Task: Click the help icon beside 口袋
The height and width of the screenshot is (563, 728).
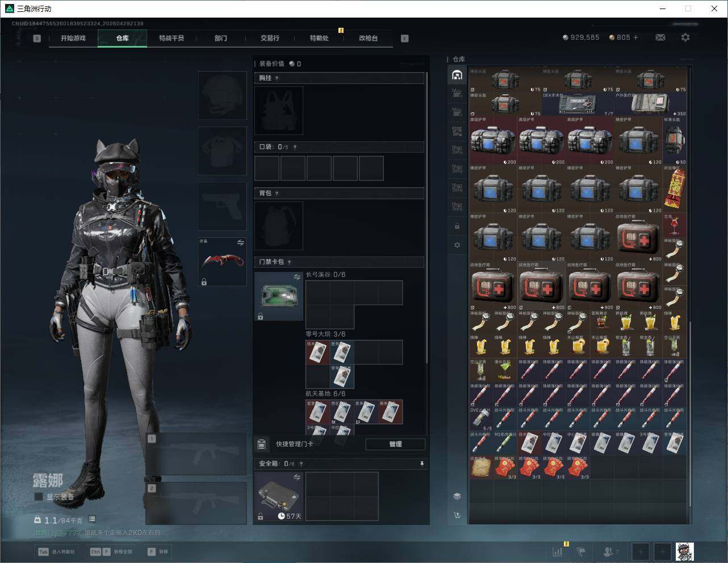Action: (295, 147)
